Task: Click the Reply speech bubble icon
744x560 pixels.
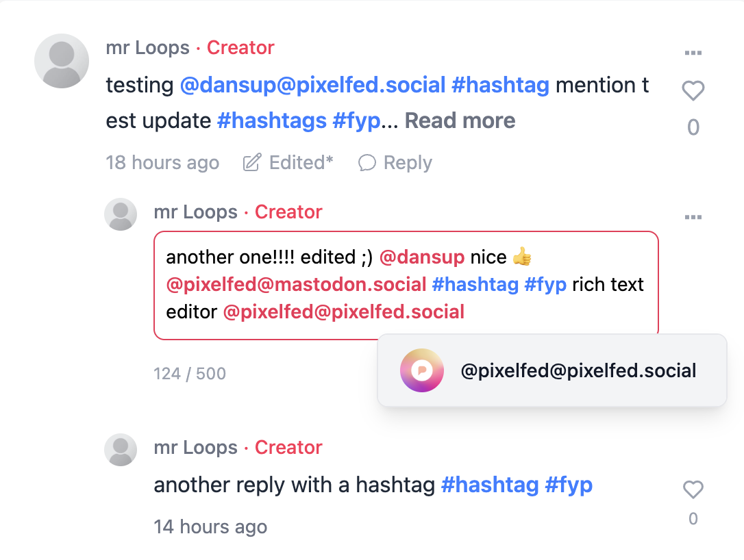Action: coord(367,163)
